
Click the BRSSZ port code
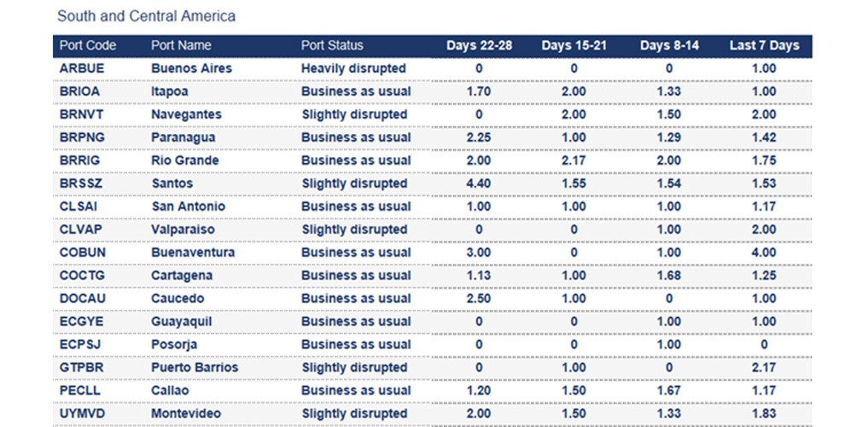[80, 184]
